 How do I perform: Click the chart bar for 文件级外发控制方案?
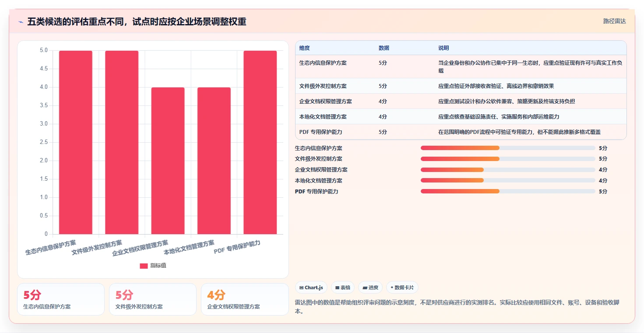(x=122, y=142)
